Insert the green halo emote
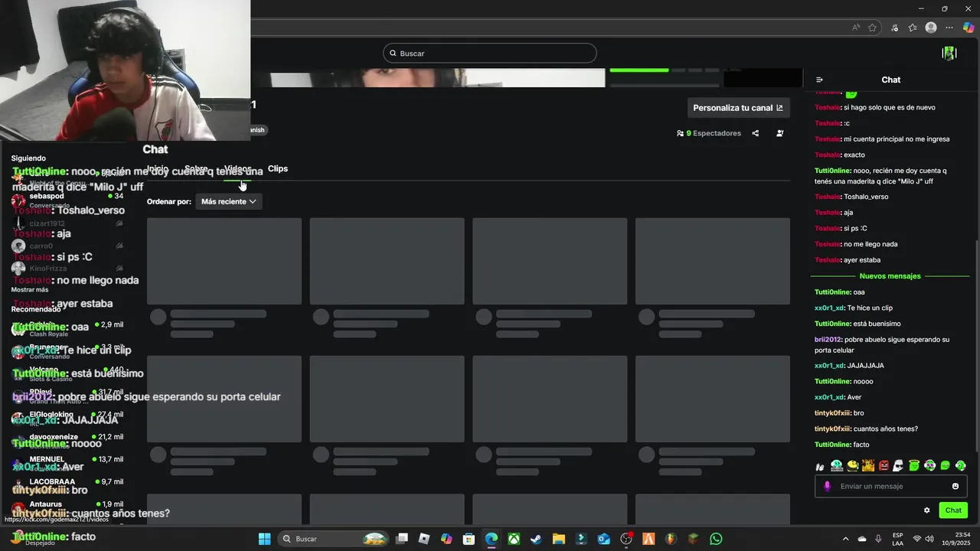This screenshot has height=551, width=980. (x=914, y=465)
